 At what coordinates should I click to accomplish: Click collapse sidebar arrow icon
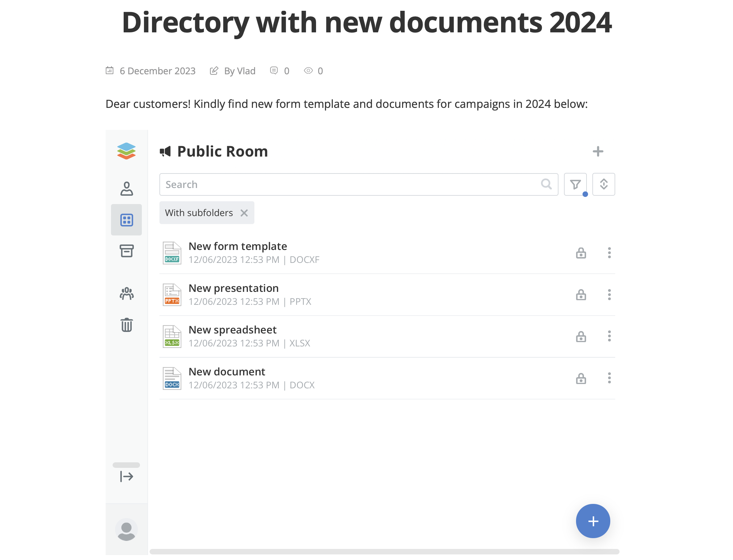tap(126, 476)
